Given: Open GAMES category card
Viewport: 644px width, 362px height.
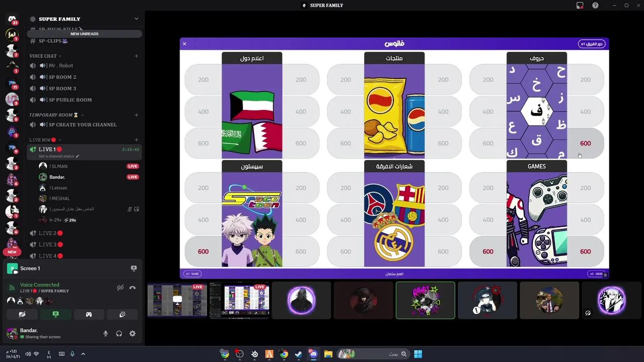Looking at the screenshot, I should click(537, 214).
